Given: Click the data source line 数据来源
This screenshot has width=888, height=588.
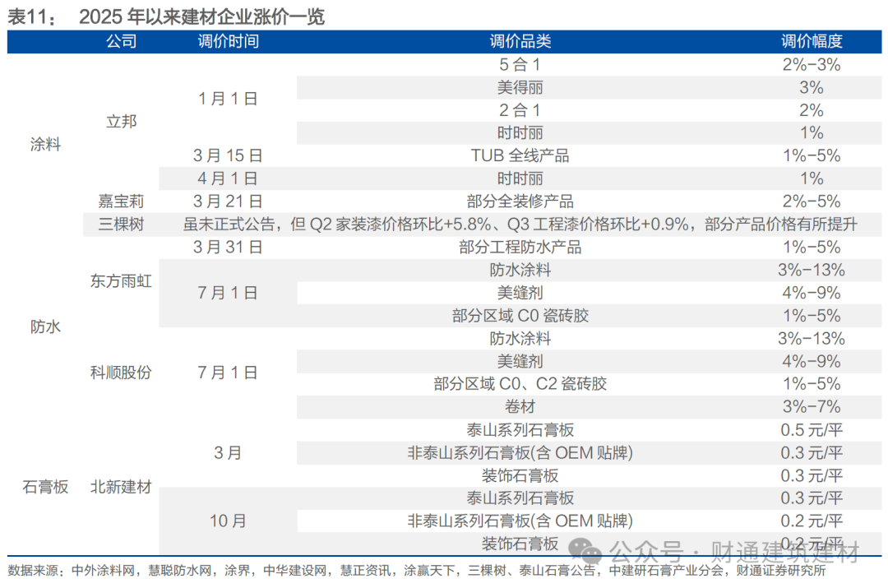Looking at the screenshot, I should [x=417, y=571].
